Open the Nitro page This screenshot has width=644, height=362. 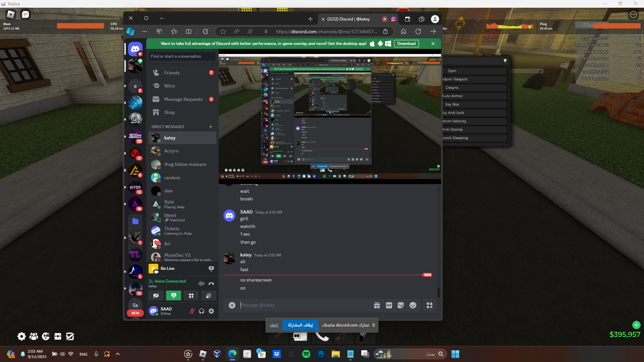coord(182,86)
